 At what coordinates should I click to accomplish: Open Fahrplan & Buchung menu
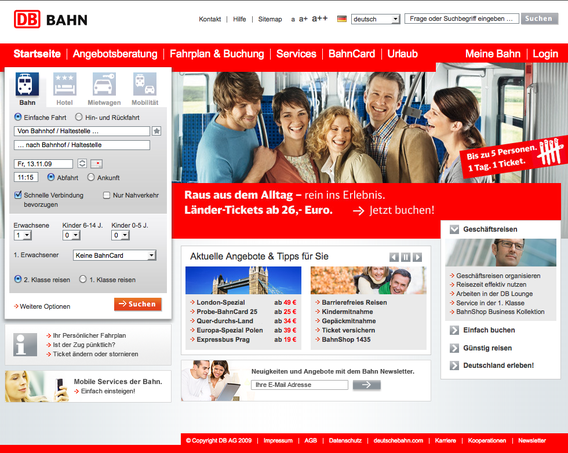click(217, 54)
